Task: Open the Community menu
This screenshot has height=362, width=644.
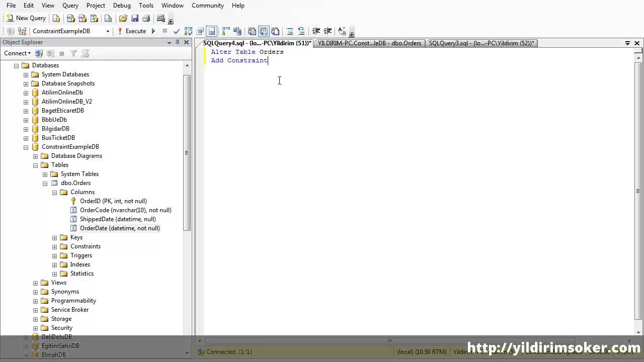Action: (x=208, y=6)
